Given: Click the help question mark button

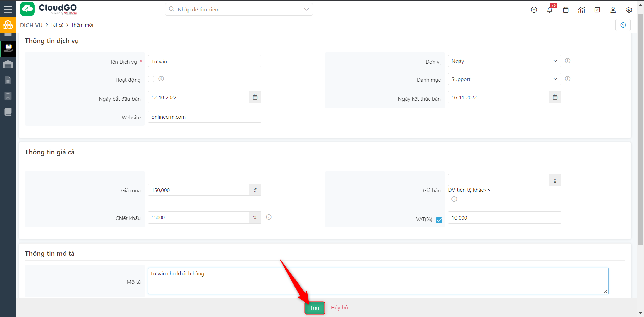Looking at the screenshot, I should 623,25.
